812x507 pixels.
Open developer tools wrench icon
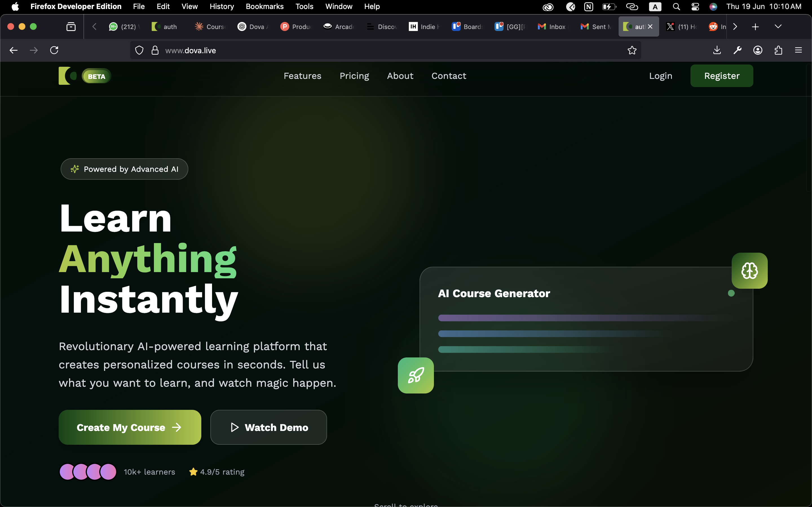(737, 50)
